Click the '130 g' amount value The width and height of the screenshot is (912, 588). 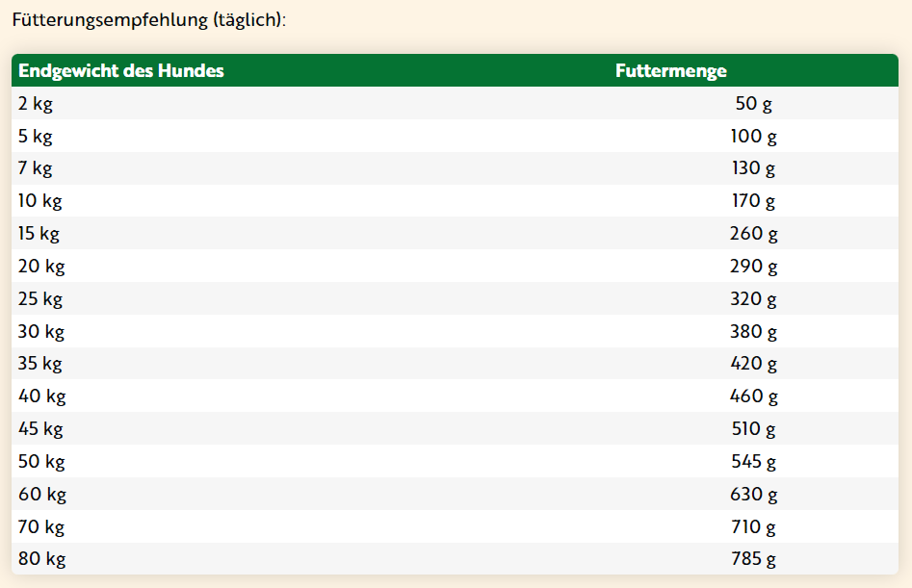[x=753, y=169]
